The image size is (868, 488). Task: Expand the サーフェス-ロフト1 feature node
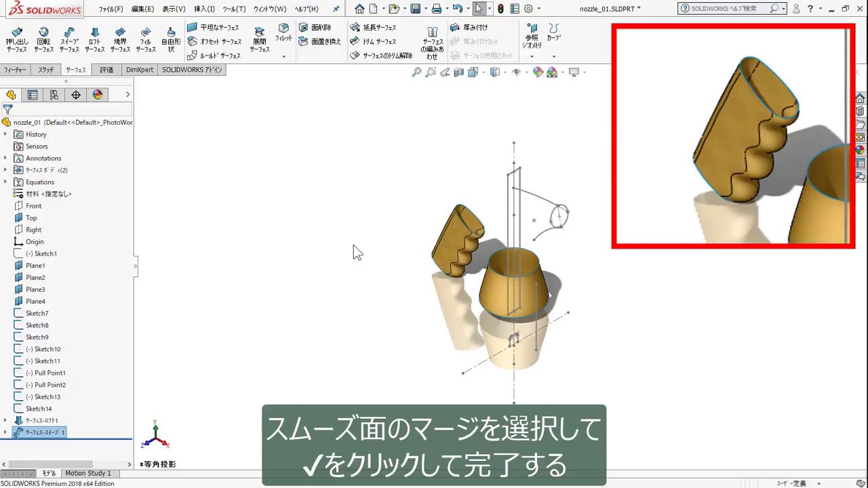pos(5,420)
